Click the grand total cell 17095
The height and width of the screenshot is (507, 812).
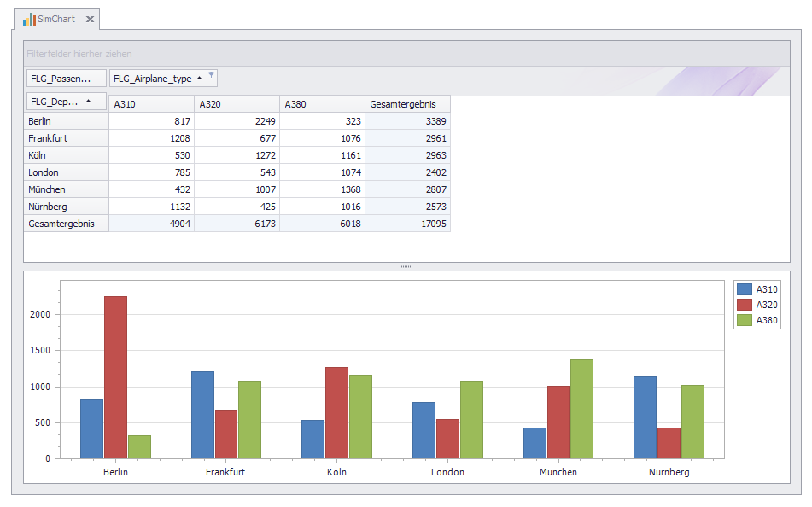pyautogui.click(x=407, y=224)
